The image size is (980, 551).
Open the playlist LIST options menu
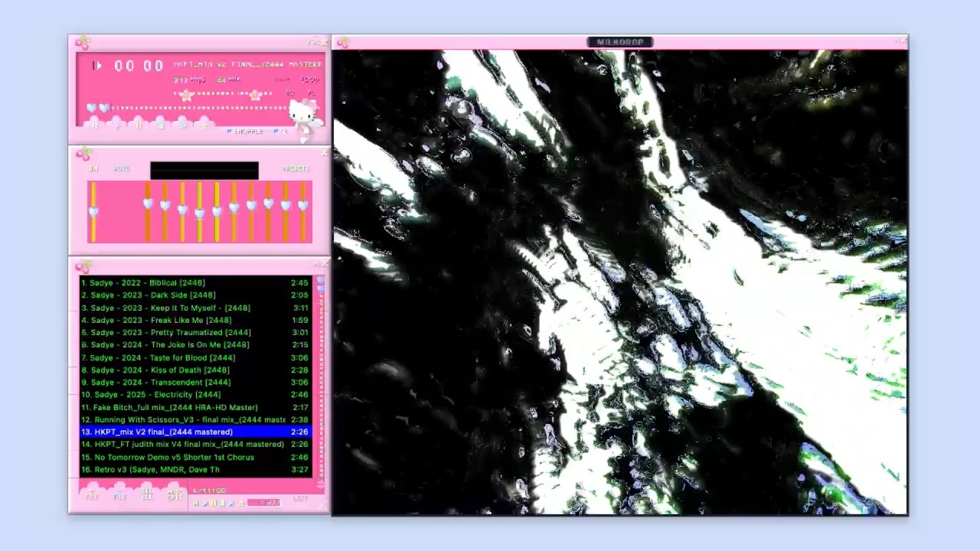click(300, 498)
